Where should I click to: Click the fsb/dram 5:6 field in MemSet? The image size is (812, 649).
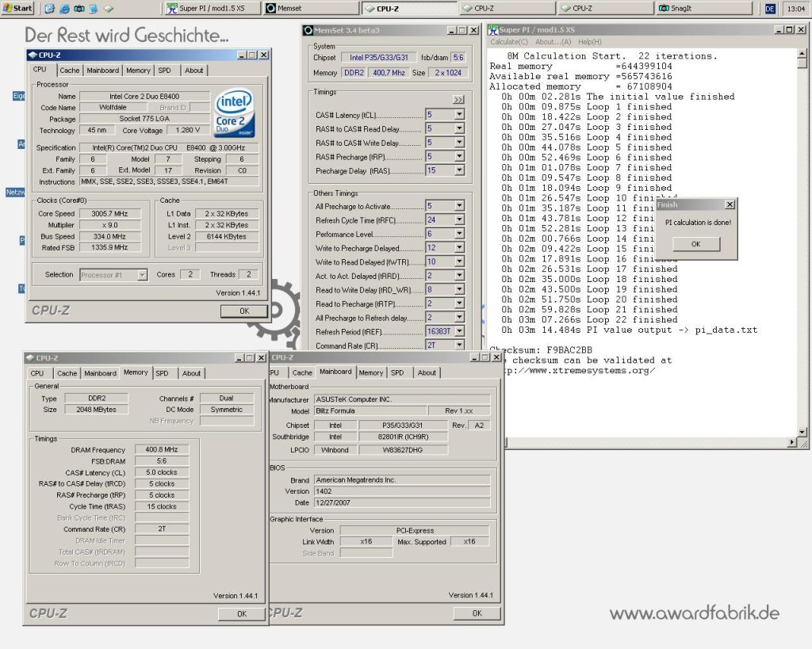pos(458,57)
